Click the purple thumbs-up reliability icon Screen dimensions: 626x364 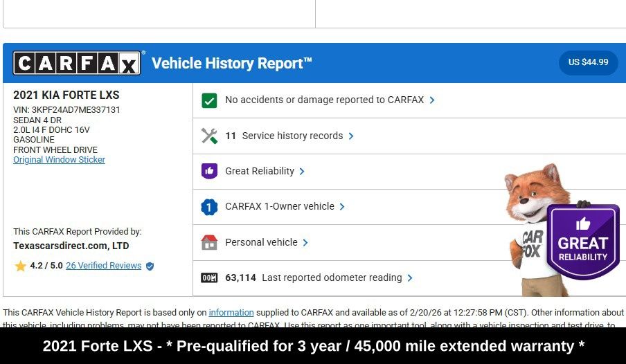(209, 171)
